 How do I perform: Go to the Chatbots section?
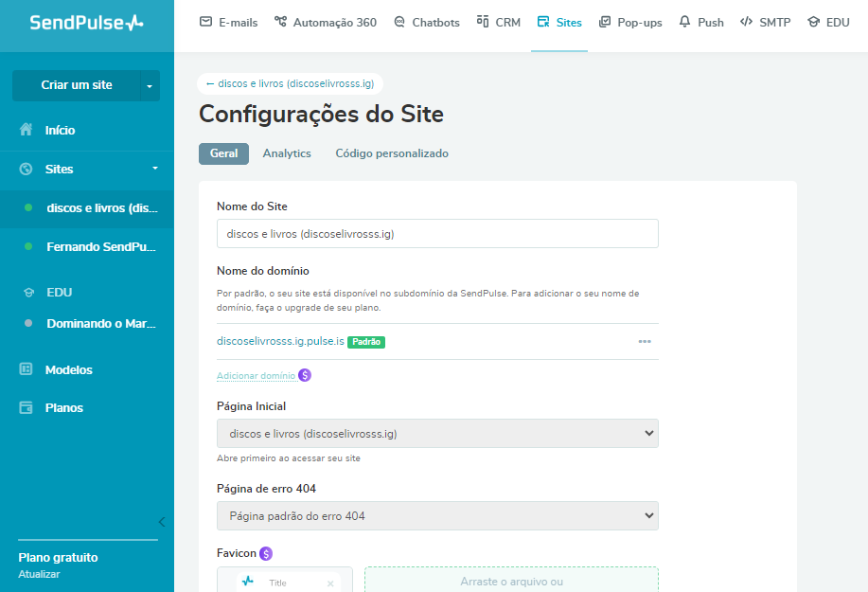point(427,22)
